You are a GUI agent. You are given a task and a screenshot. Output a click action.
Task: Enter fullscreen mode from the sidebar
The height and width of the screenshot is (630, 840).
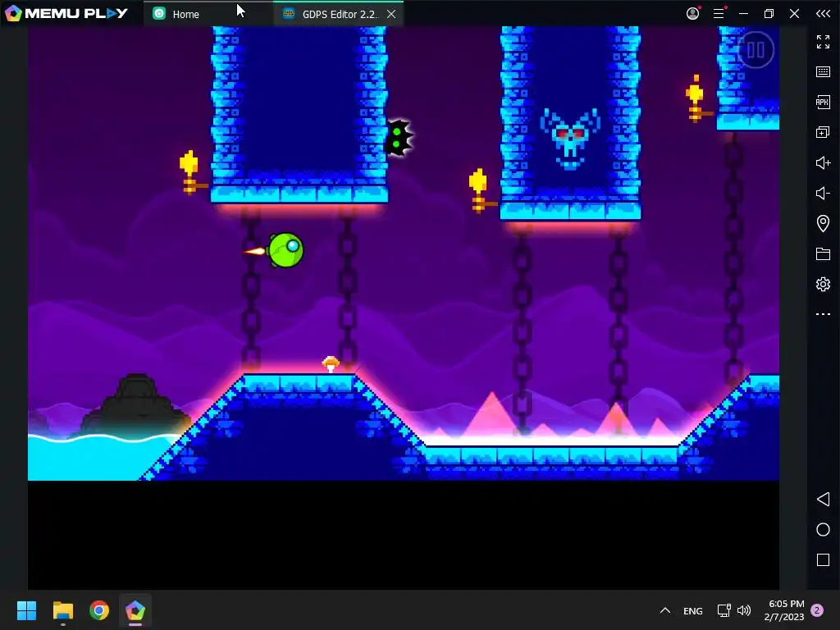[x=823, y=42]
